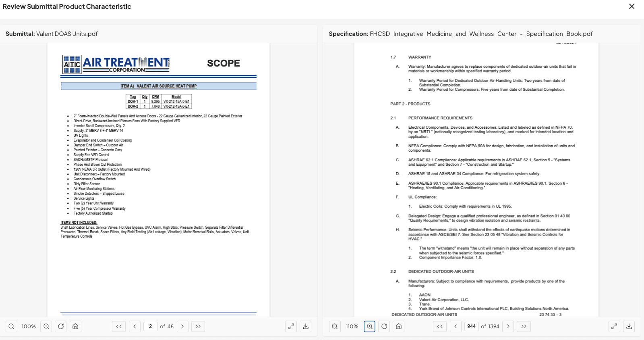
Task: Zoom in the specification PDF viewer
Action: pos(370,326)
